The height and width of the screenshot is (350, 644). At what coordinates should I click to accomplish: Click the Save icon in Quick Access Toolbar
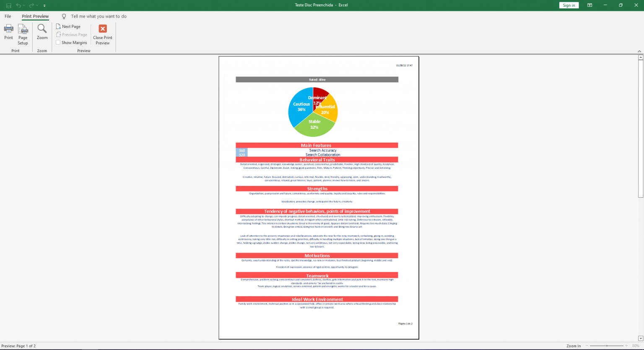(x=8, y=5)
